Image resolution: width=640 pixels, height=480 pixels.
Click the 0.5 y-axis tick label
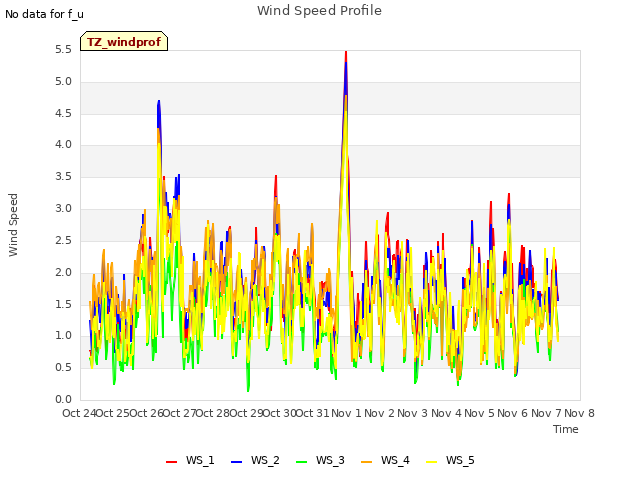click(63, 367)
